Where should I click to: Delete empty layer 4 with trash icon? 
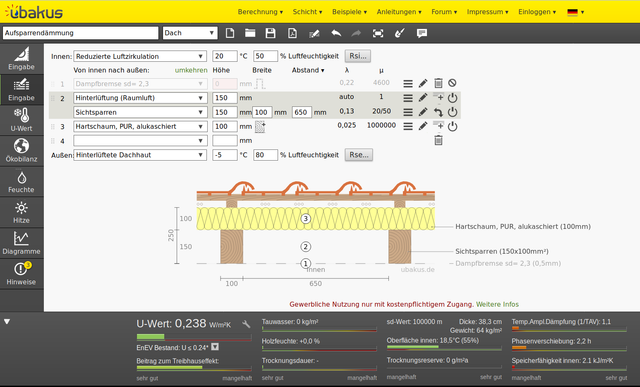click(438, 140)
